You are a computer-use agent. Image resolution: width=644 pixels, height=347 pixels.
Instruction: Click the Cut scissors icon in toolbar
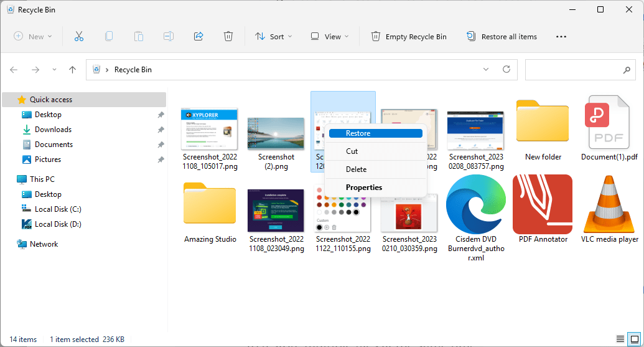(x=78, y=36)
